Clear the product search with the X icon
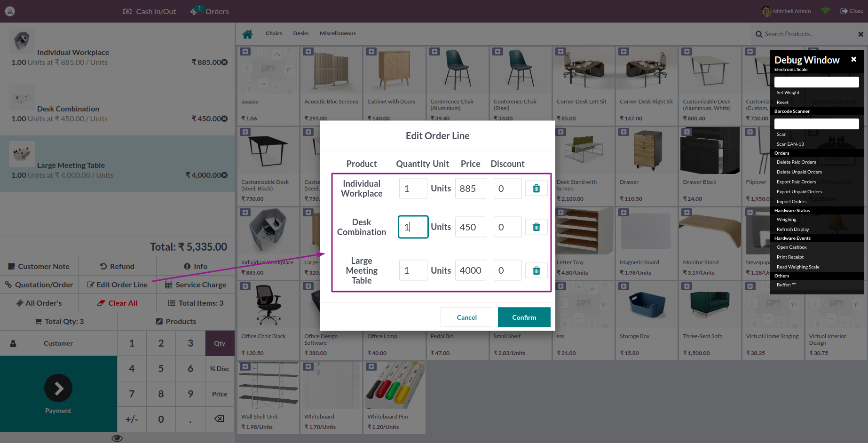This screenshot has height=443, width=868. coord(860,33)
